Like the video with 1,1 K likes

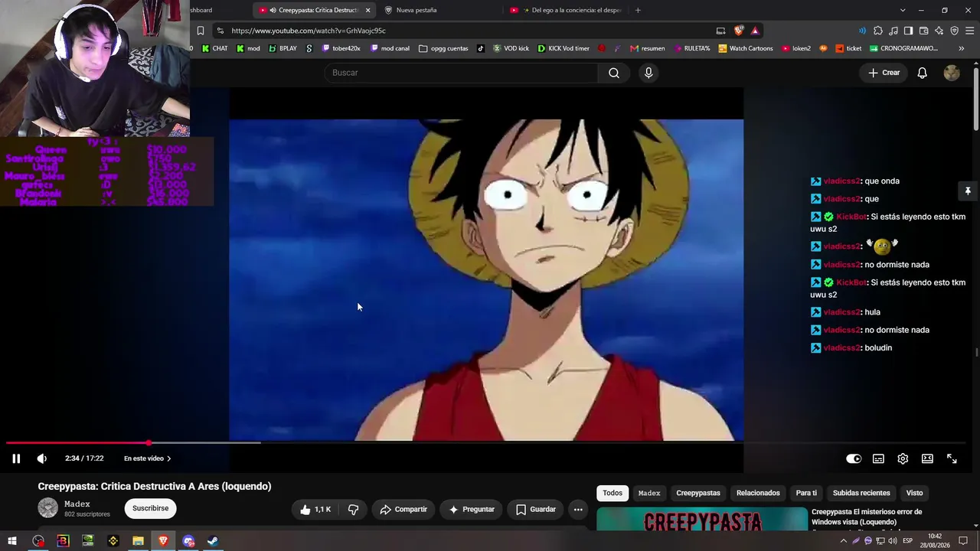[315, 509]
